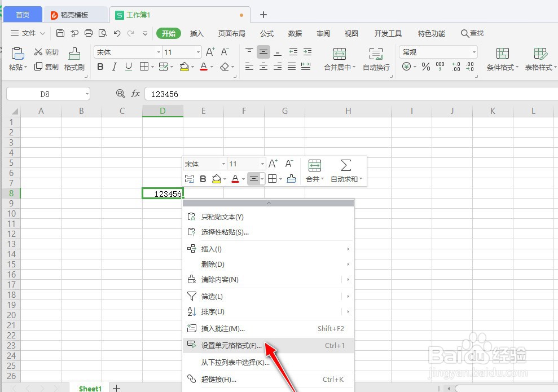Screen dimensions: 558x392
Task: Click the Print icon in quick toolbar
Action: [x=88, y=33]
